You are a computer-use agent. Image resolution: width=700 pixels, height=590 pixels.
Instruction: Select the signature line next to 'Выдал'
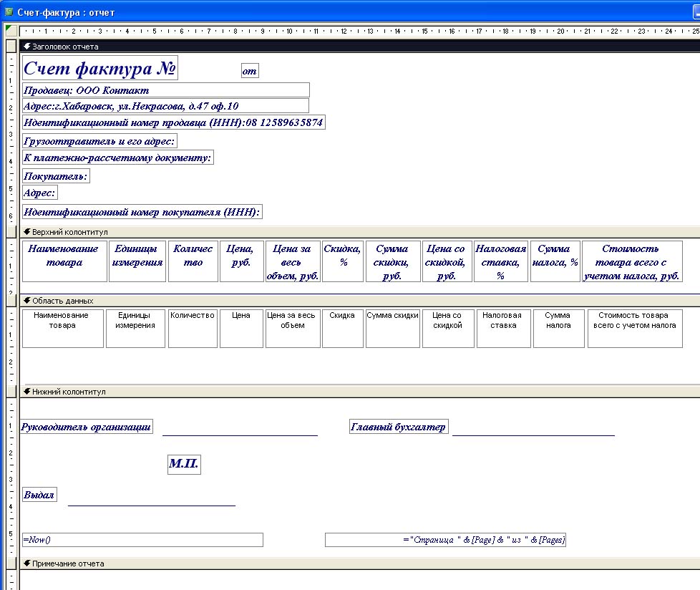click(x=151, y=506)
